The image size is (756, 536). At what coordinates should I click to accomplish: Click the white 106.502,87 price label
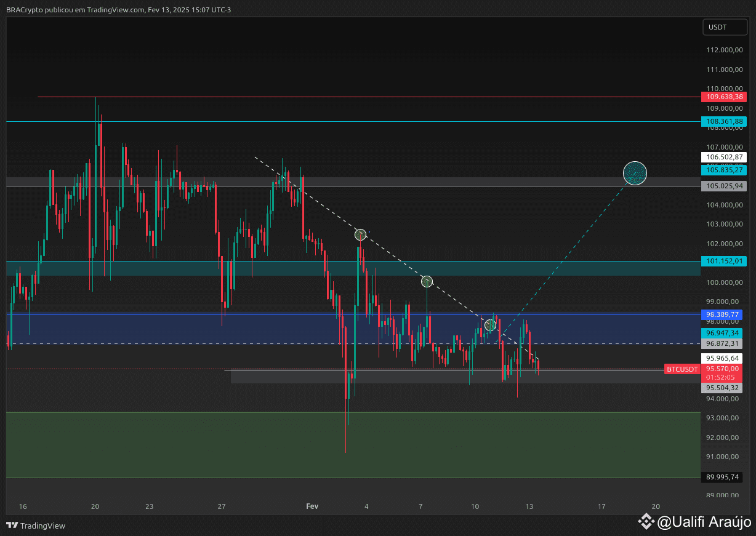(724, 158)
